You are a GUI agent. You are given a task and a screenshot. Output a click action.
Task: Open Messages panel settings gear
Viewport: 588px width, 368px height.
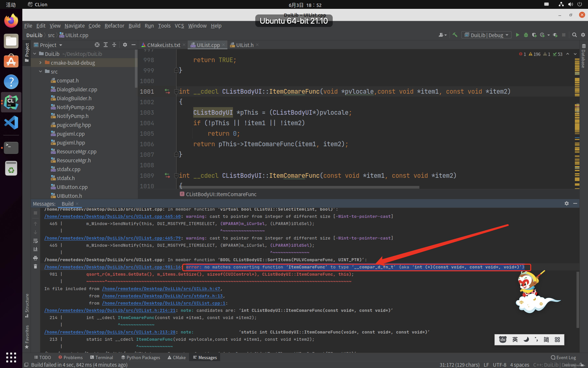pyautogui.click(x=567, y=204)
